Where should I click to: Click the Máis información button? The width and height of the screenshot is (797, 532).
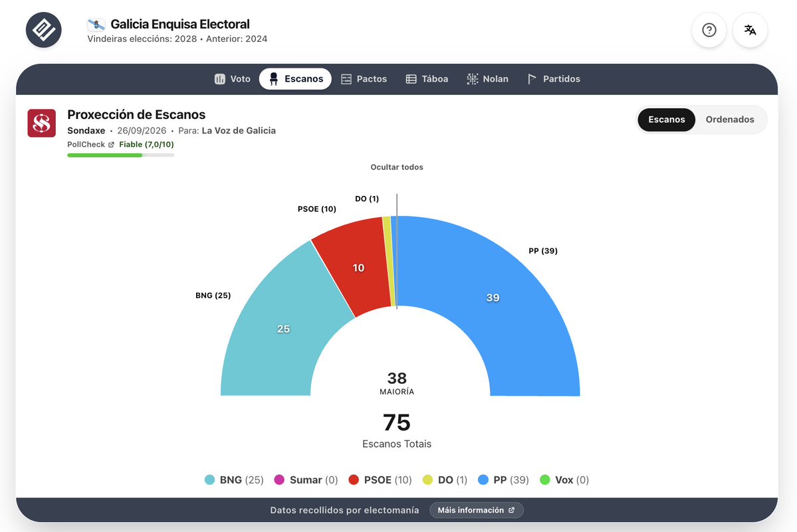[476, 510]
